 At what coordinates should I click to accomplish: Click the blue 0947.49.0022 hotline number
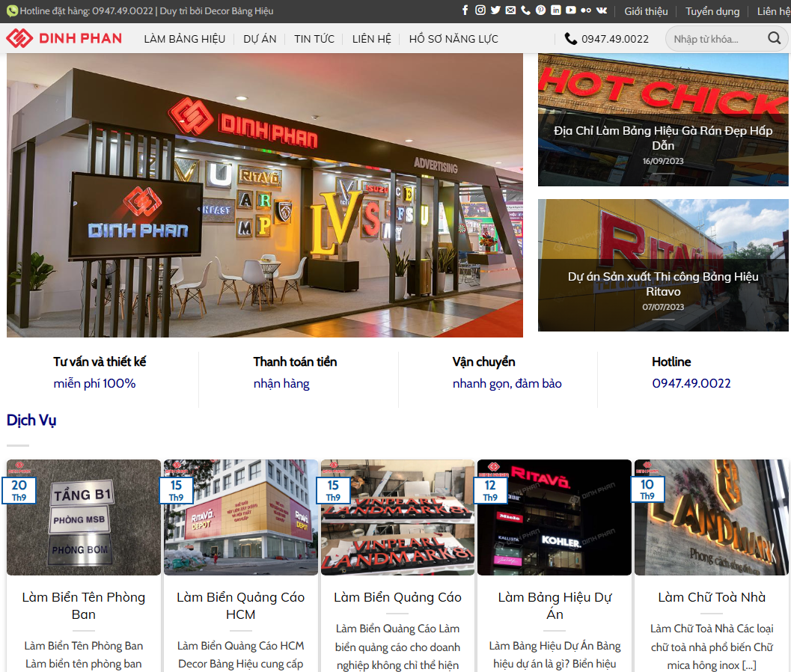coord(691,383)
